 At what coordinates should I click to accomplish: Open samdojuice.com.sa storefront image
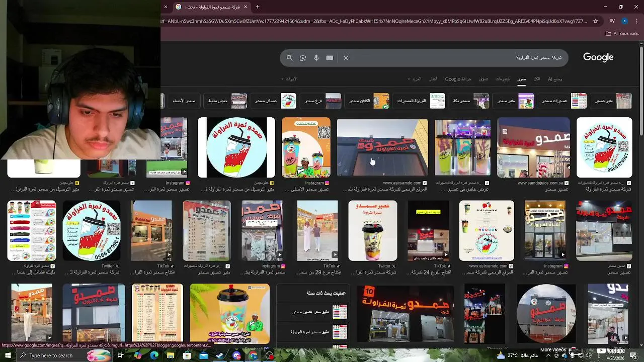(x=533, y=147)
